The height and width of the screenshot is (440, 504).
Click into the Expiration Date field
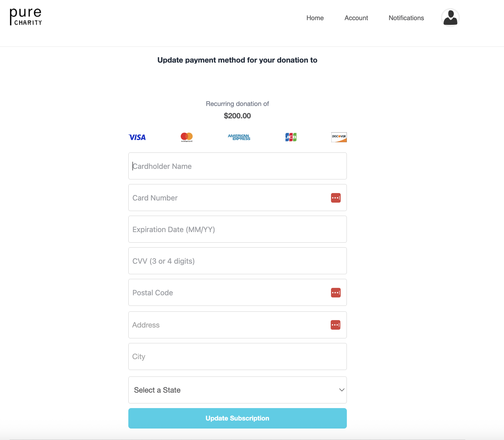[x=237, y=229]
